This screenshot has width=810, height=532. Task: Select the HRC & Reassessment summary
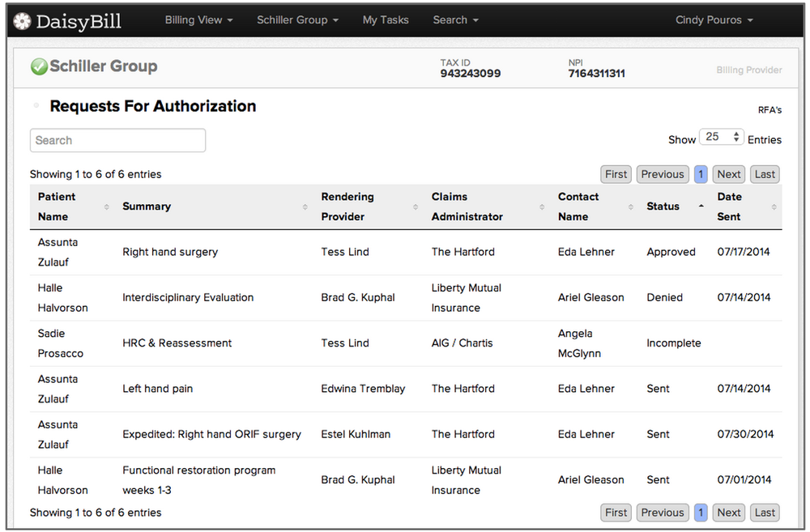pos(177,343)
